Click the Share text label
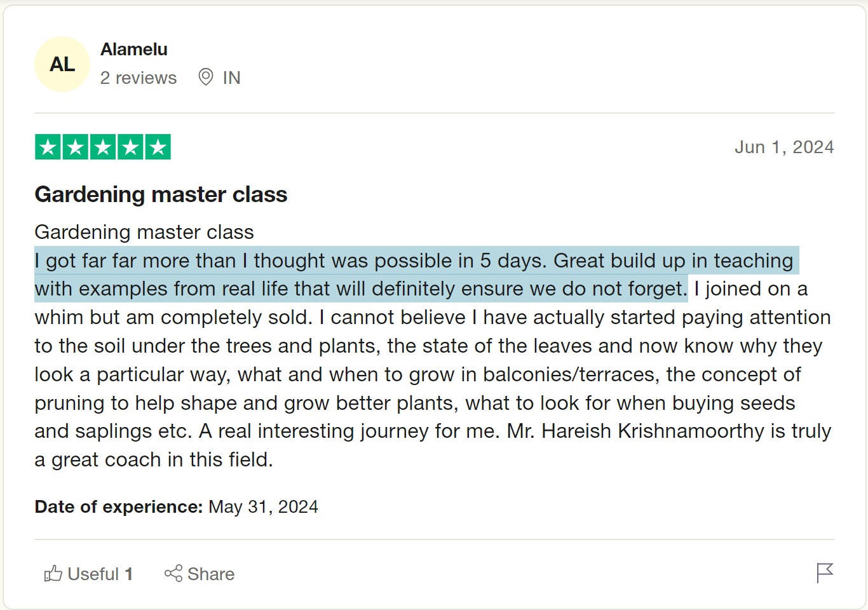Viewport: 868px width, 610px height. click(x=211, y=574)
